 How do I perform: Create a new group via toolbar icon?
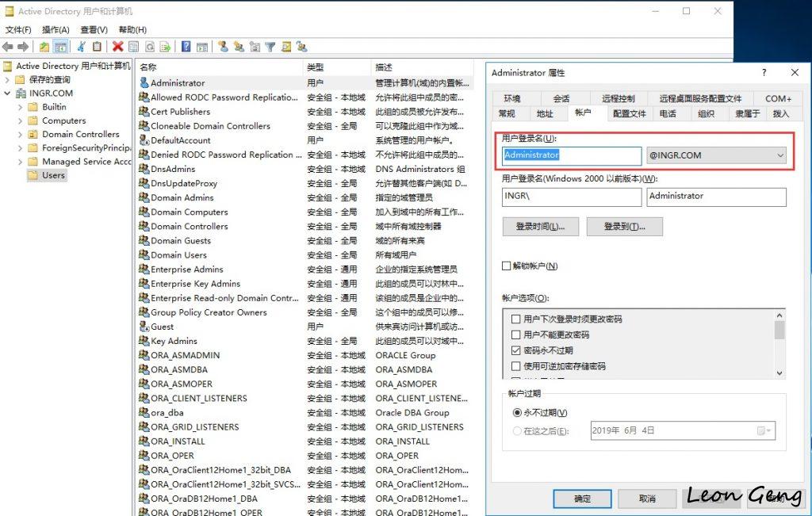click(x=239, y=47)
